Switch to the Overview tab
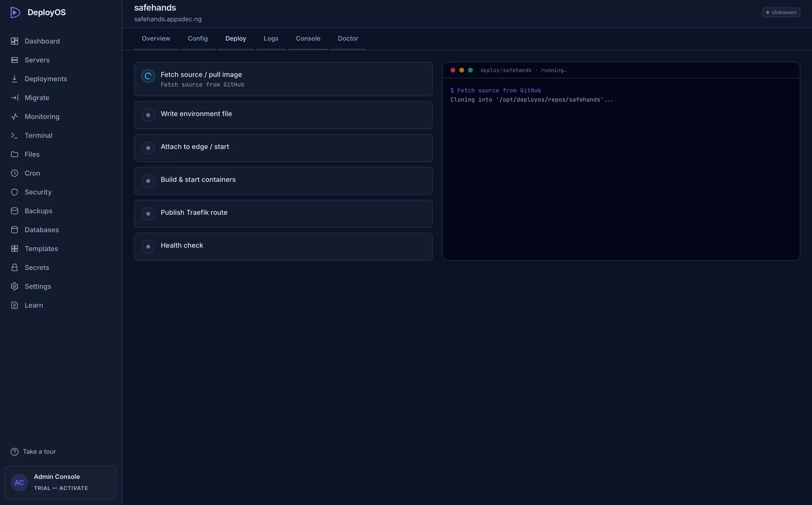The image size is (812, 505). 156,39
